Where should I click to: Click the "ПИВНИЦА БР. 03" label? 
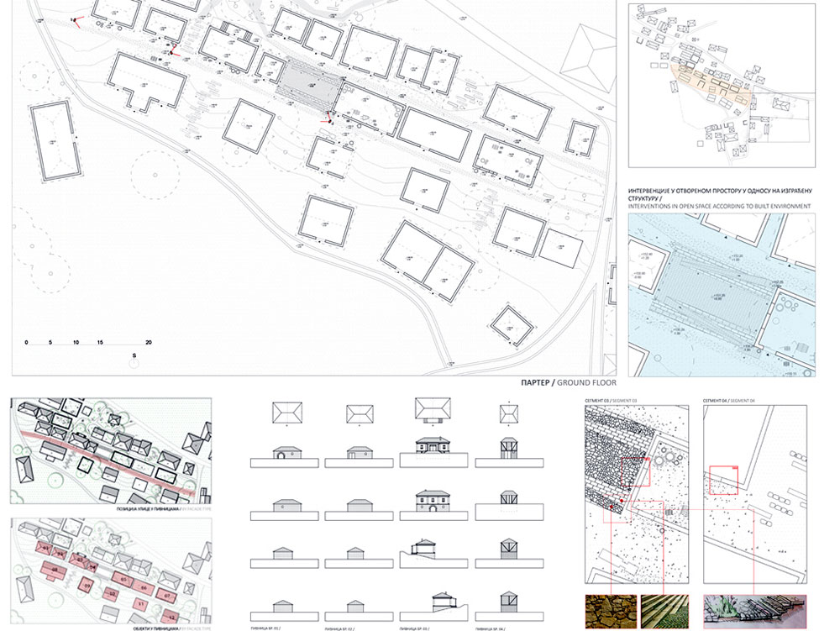point(415,628)
